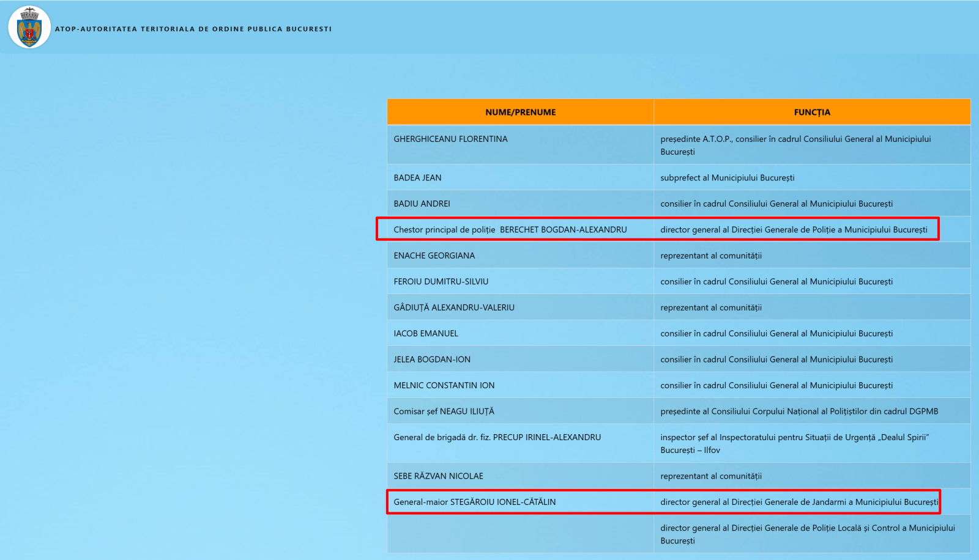Image resolution: width=979 pixels, height=560 pixels.
Task: Click the BADIU ANDREI name cell
Action: coord(422,204)
